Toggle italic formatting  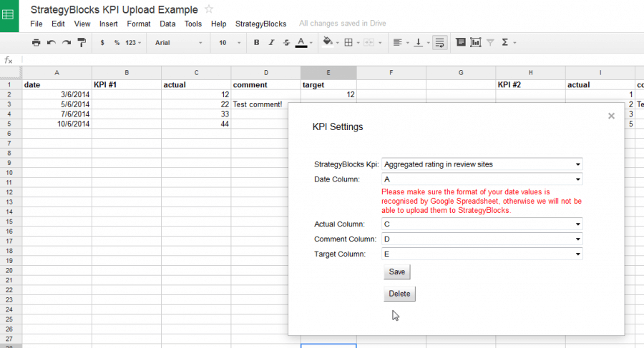coord(271,43)
